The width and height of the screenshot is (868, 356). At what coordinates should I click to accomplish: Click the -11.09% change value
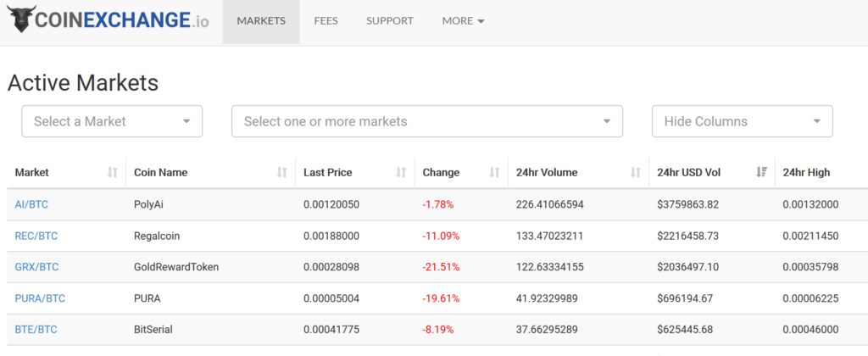pos(441,236)
